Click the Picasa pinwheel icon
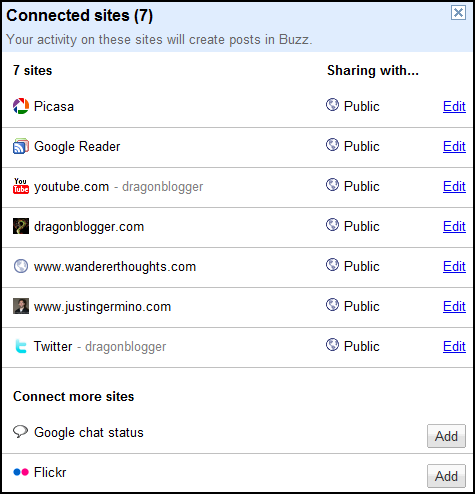 [21, 106]
